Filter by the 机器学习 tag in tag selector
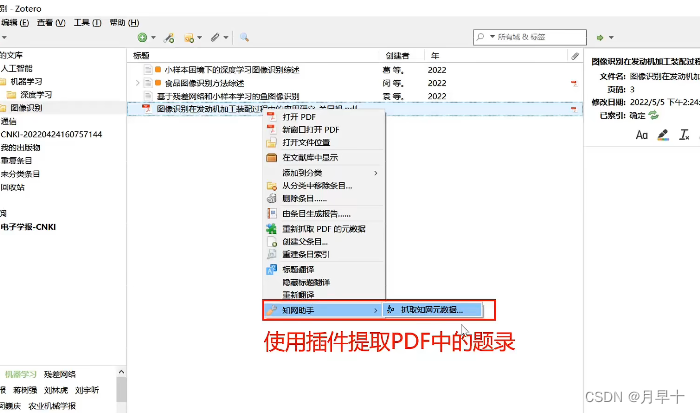Image resolution: width=700 pixels, height=413 pixels. point(21,374)
